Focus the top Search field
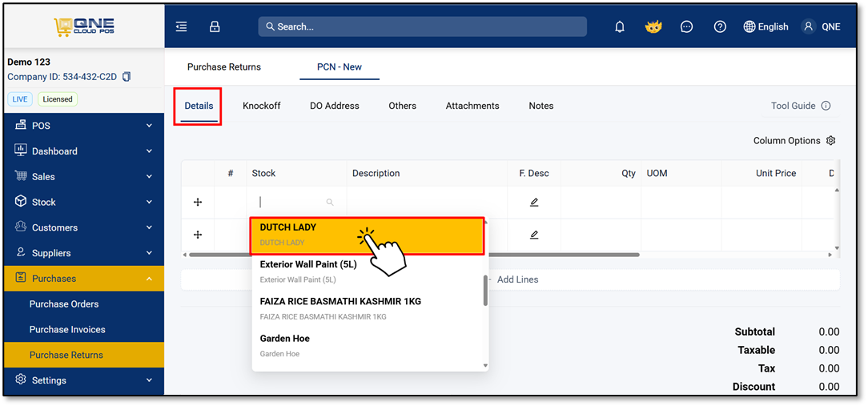This screenshot has height=406, width=868. pyautogui.click(x=422, y=26)
